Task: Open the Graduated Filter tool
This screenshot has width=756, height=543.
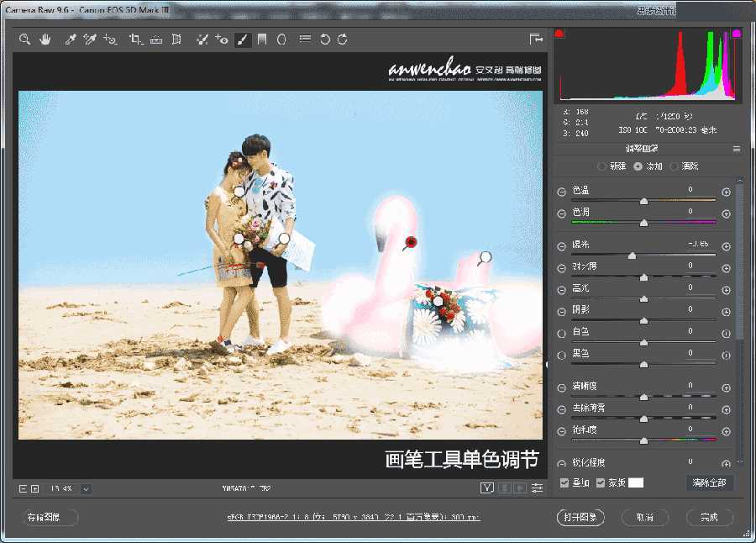Action: 261,39
